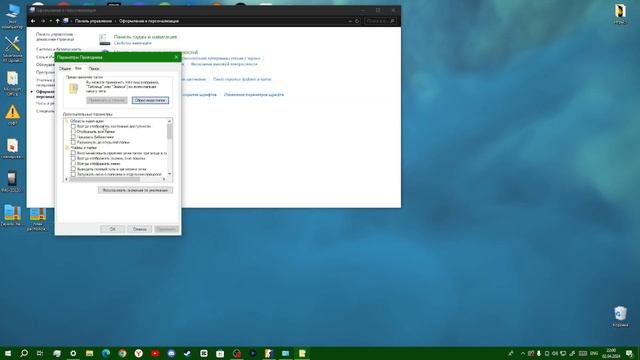
Task: Confirm the dialog with OK
Action: [113, 229]
